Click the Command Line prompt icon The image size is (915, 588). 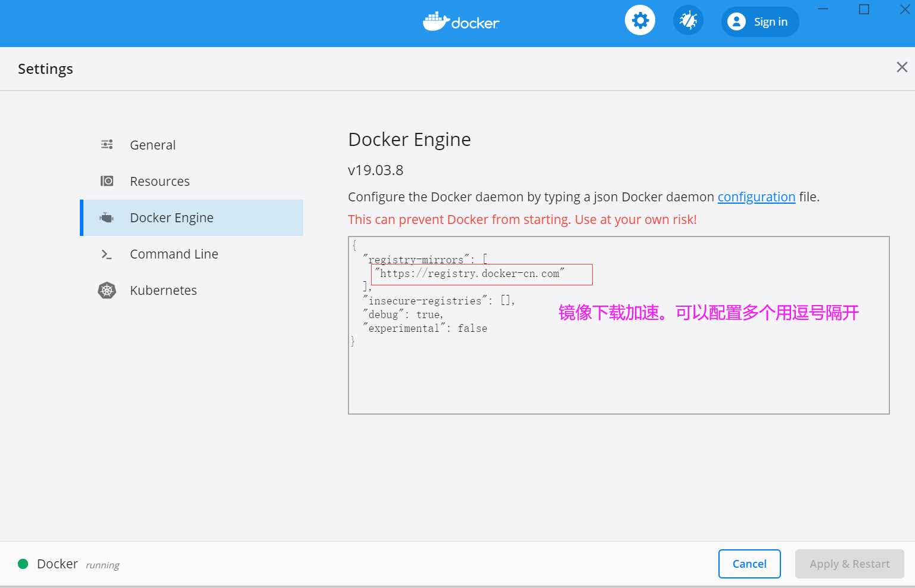[107, 254]
